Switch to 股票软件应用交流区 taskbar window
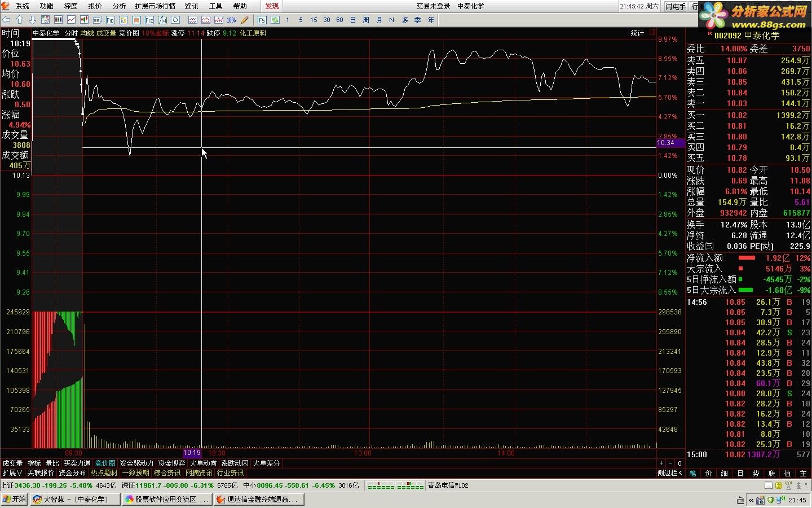The image size is (812, 508). coord(167,500)
